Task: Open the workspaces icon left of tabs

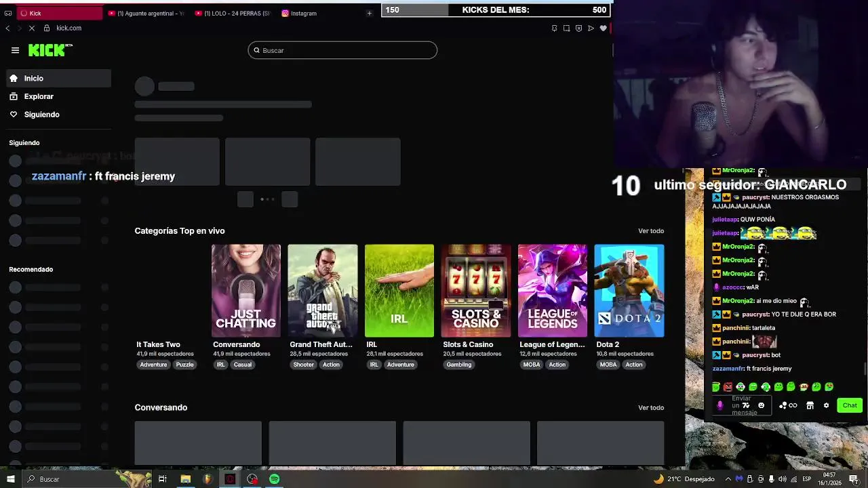Action: point(7,13)
